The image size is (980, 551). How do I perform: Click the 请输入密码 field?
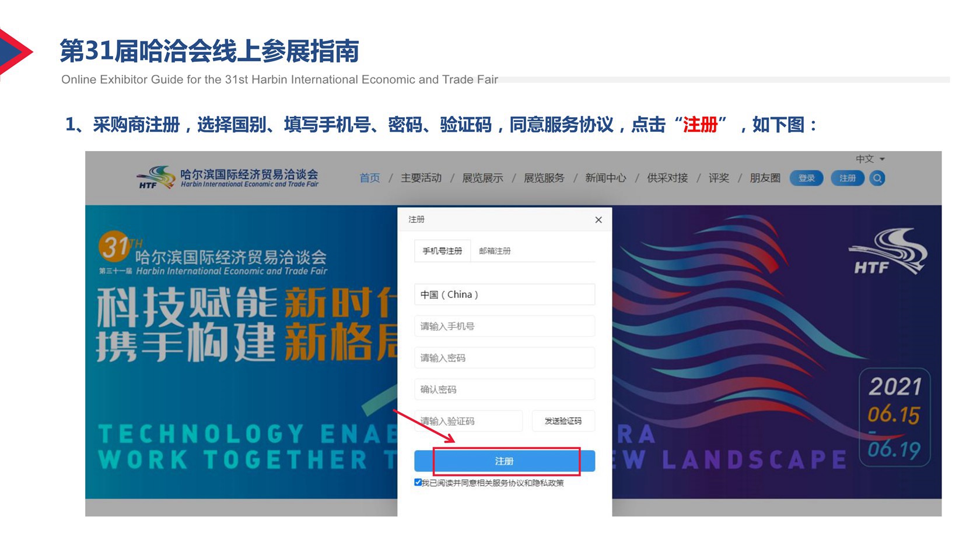click(x=505, y=357)
